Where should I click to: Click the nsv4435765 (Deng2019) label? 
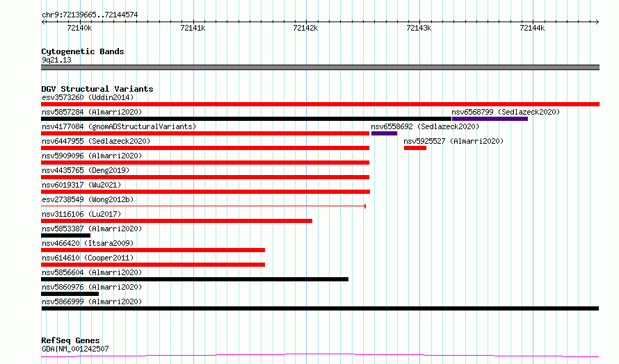(86, 170)
